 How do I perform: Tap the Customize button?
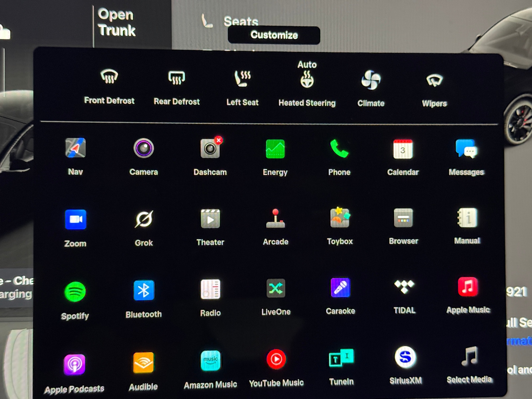click(274, 35)
